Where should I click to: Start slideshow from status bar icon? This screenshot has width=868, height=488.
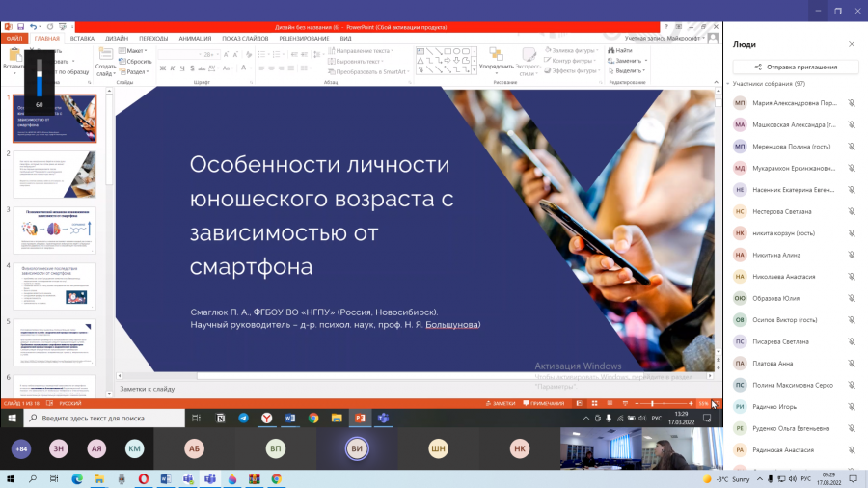(625, 403)
